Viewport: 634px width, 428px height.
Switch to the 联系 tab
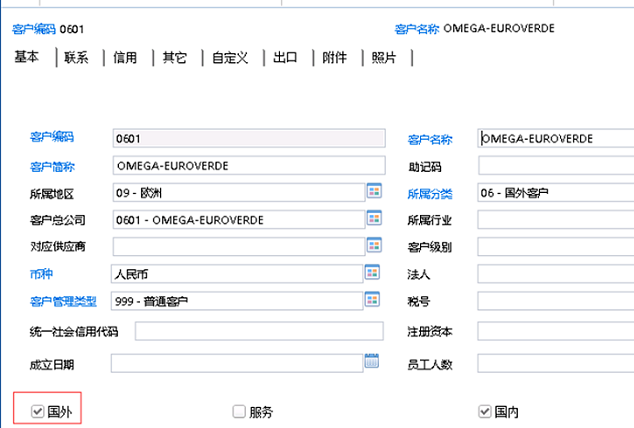point(76,57)
